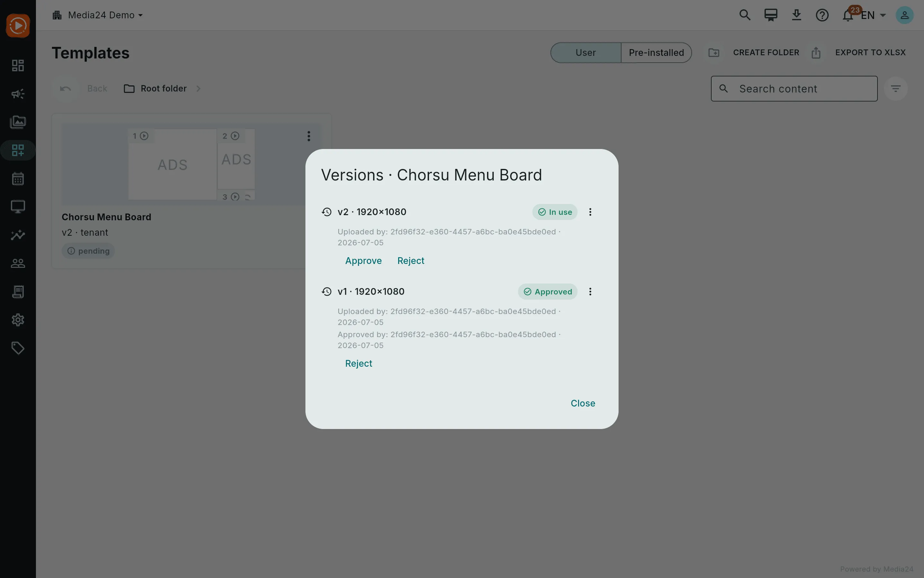Image resolution: width=924 pixels, height=578 pixels.
Task: Click the pending status chip
Action: 88,251
